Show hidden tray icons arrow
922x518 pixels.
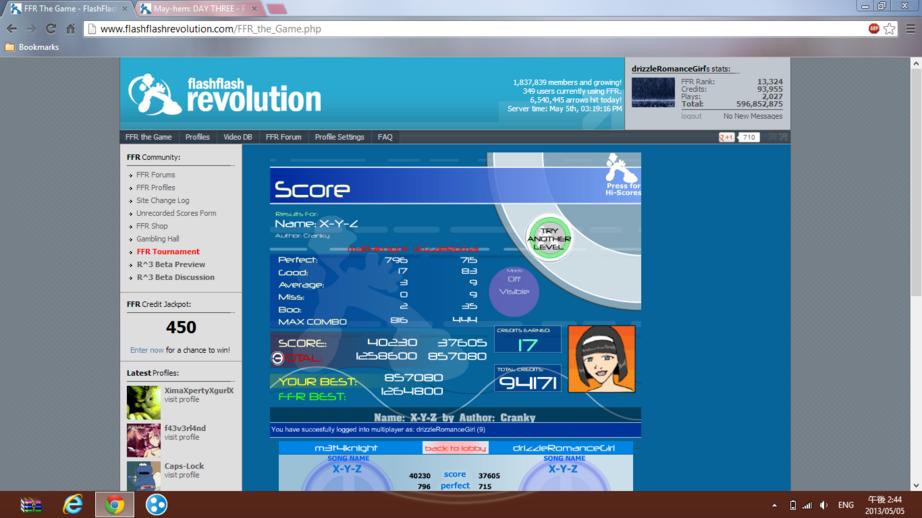pyautogui.click(x=774, y=505)
